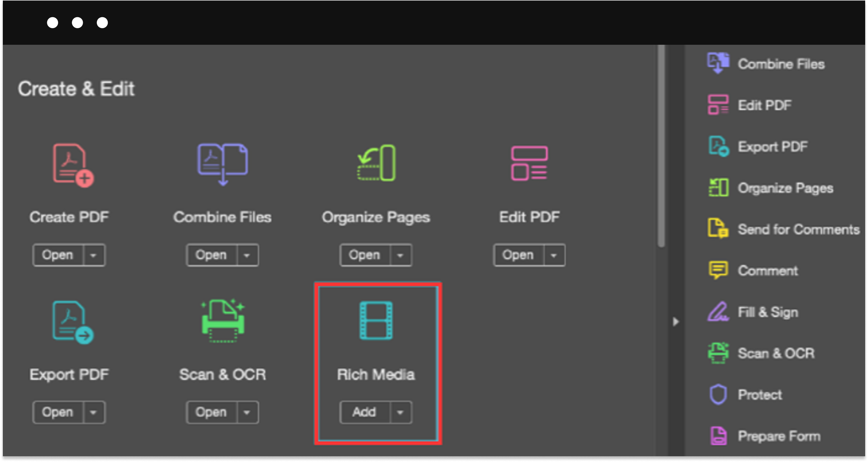The height and width of the screenshot is (462, 868).
Task: Click the Create PDF tool icon
Action: tap(73, 165)
